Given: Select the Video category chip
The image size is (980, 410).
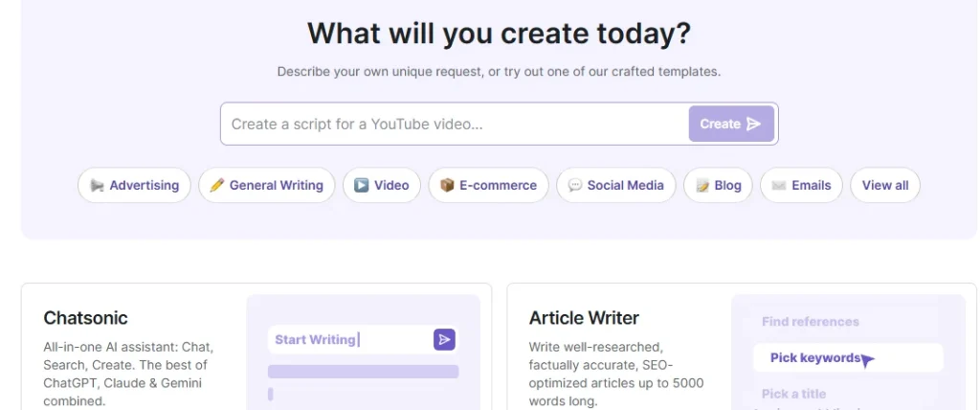Looking at the screenshot, I should coord(382,185).
